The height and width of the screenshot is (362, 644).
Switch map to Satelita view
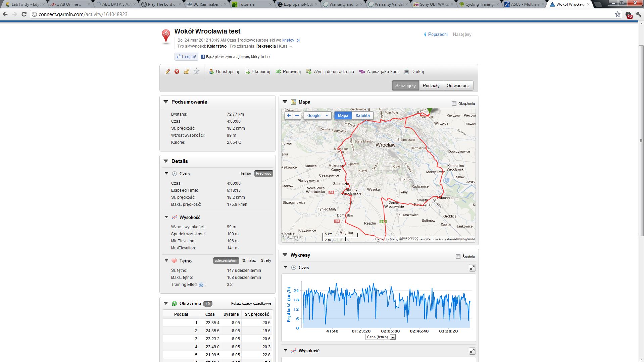(x=362, y=116)
